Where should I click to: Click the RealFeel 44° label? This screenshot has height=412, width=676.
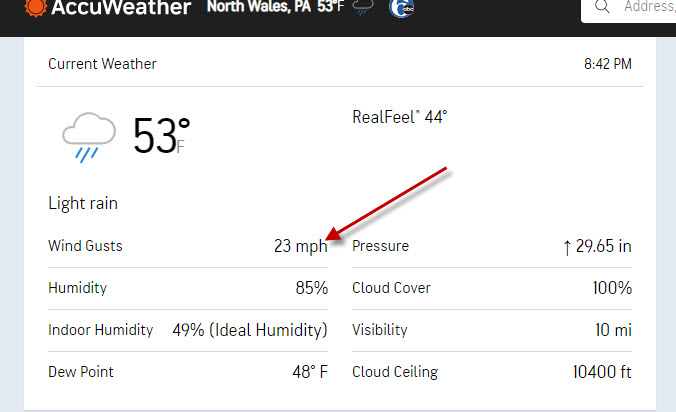pyautogui.click(x=400, y=117)
